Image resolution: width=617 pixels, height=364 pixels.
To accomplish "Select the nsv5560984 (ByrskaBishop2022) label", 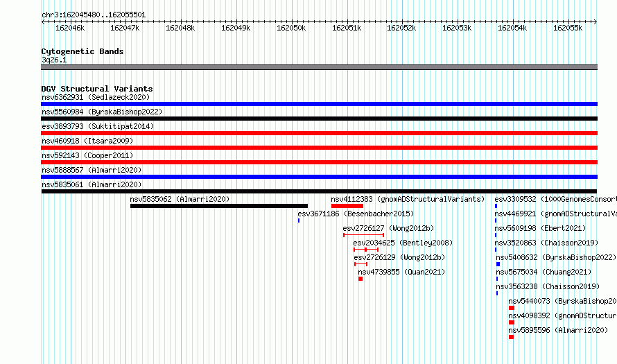I will (x=102, y=112).
